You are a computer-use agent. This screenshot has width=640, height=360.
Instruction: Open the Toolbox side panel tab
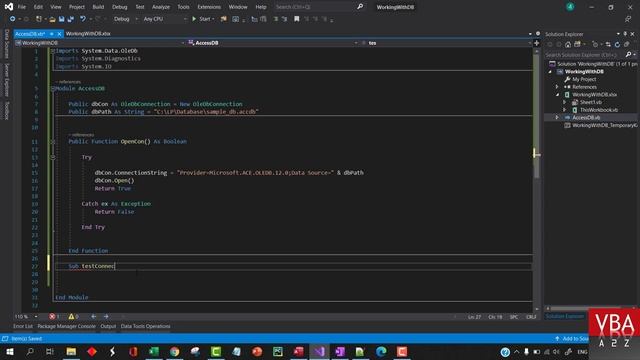pyautogui.click(x=7, y=111)
